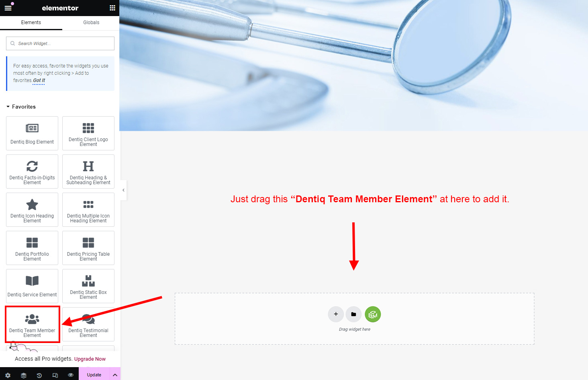Switch to the Globals tab
Image resolution: width=588 pixels, height=380 pixels.
(x=91, y=23)
